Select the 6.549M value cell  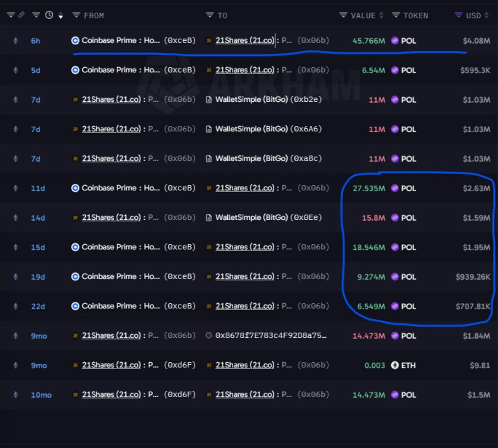point(371,306)
